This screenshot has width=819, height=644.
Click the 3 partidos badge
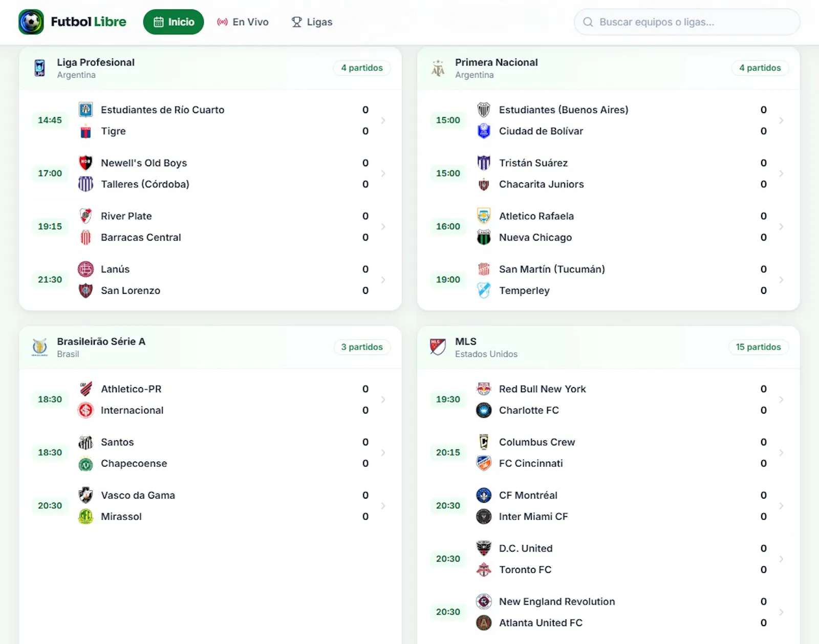pos(362,347)
